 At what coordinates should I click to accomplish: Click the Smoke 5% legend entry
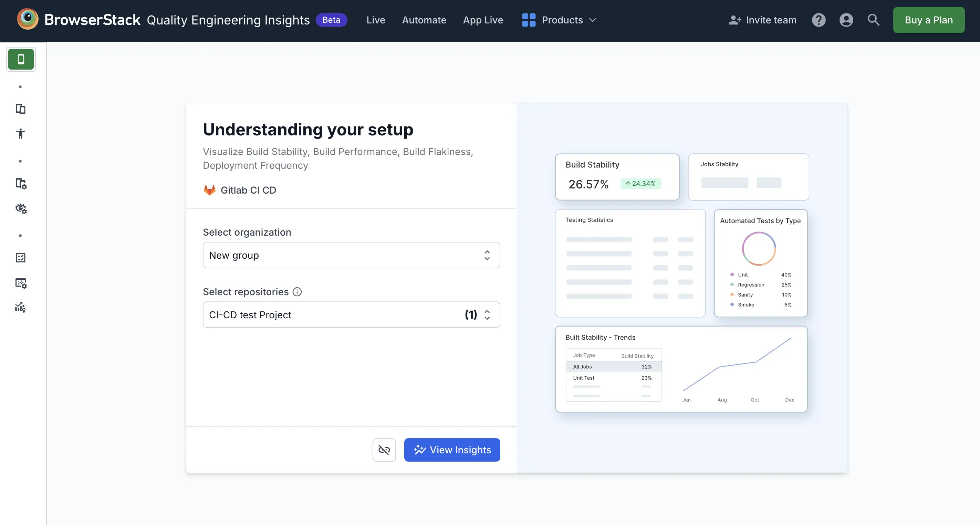coord(761,305)
